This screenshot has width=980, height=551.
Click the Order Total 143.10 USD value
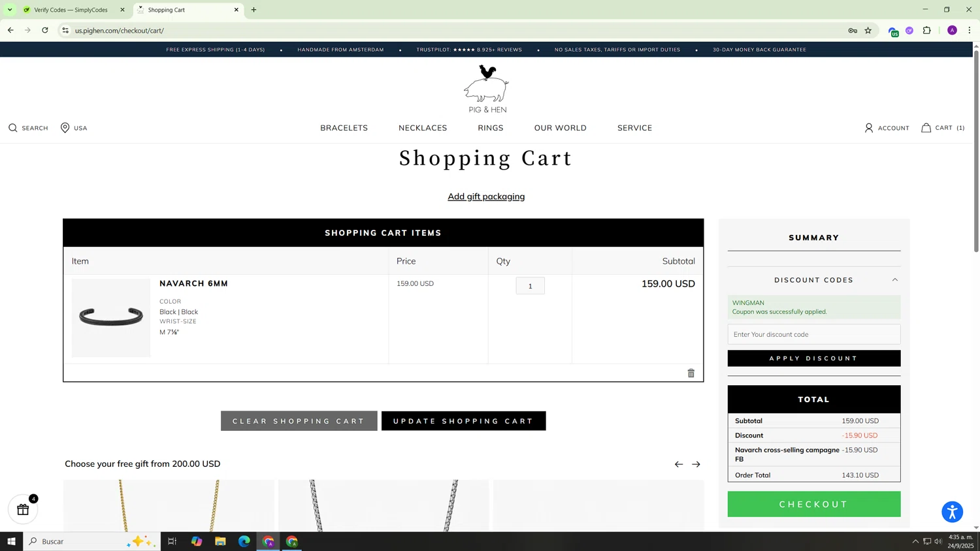pyautogui.click(x=860, y=475)
